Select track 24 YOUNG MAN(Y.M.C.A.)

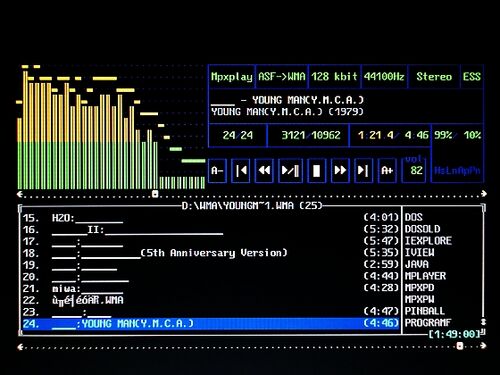pos(211,323)
